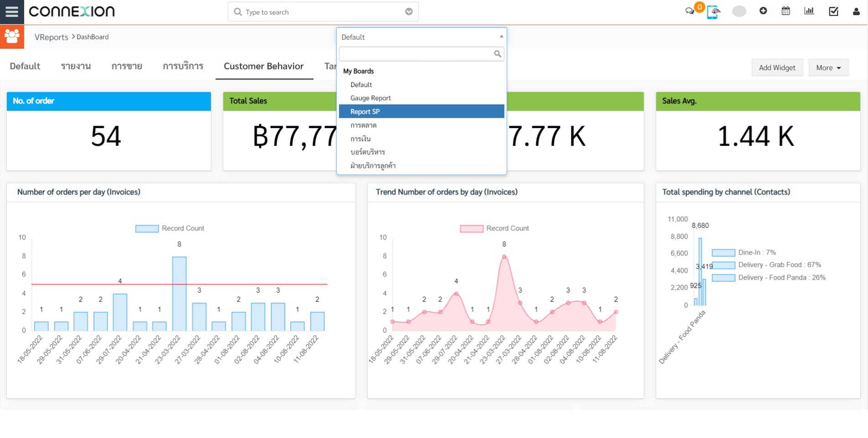Open the reports chart icon
868x438 pixels.
(x=809, y=11)
